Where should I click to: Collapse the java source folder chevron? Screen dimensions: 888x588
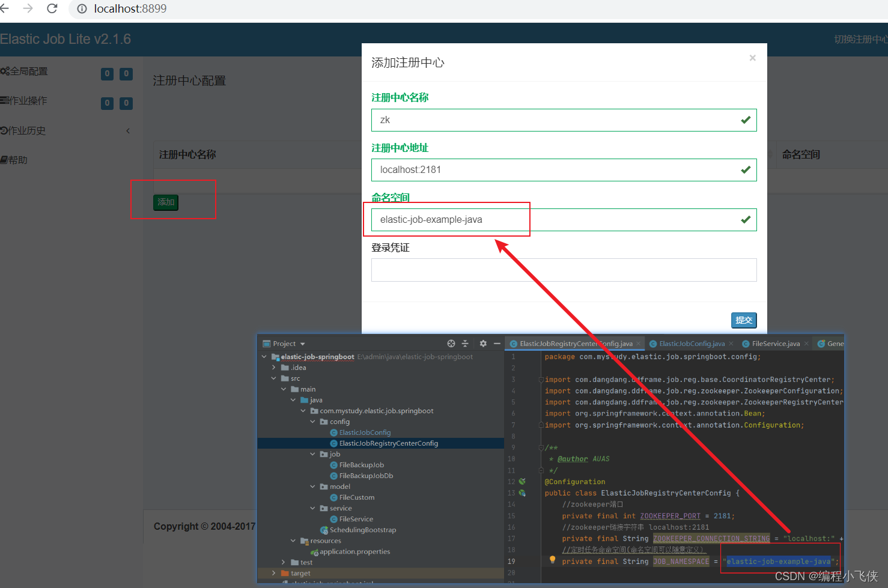(293, 400)
